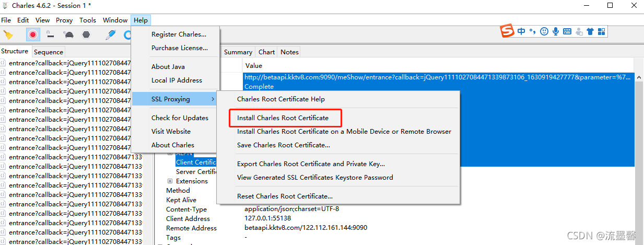This screenshot has height=245, width=644.
Task: Click the Charles app icon in title bar
Action: pyautogui.click(x=6, y=6)
